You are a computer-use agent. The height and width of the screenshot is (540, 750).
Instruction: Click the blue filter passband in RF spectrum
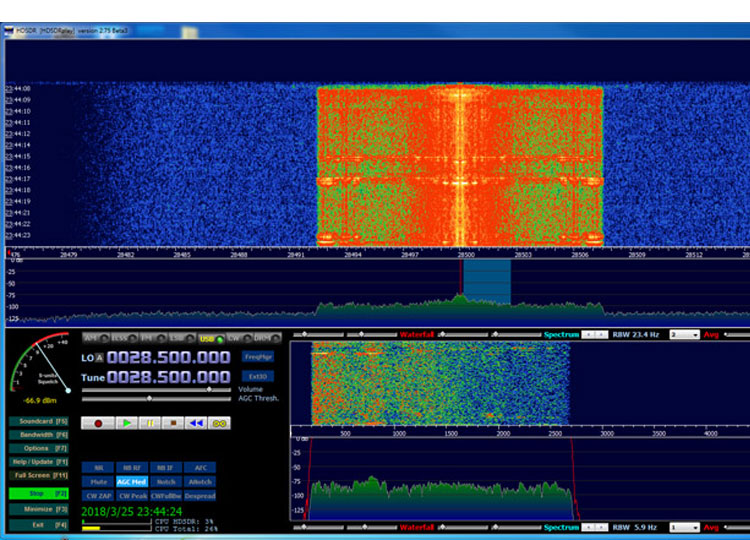[x=487, y=282]
